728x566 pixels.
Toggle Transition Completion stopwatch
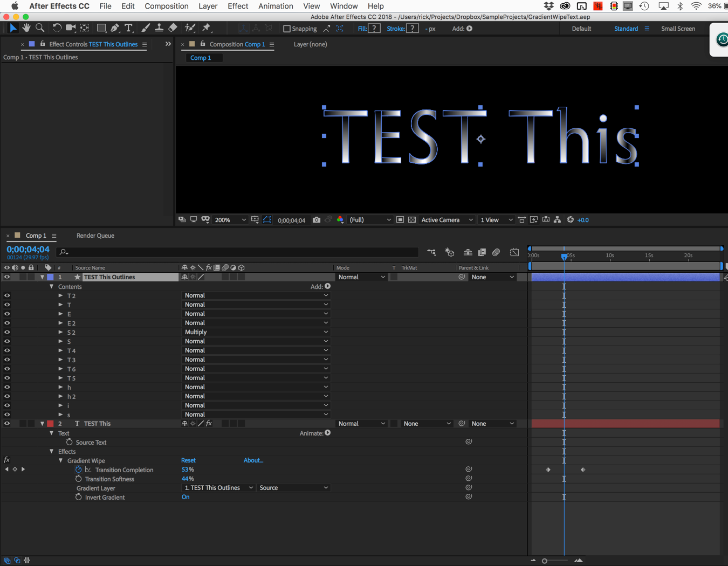point(79,470)
